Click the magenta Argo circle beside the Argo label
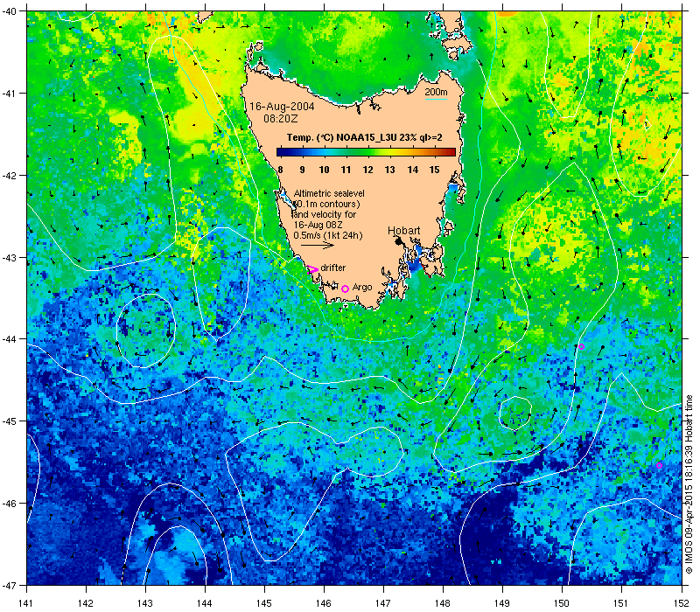 345,289
